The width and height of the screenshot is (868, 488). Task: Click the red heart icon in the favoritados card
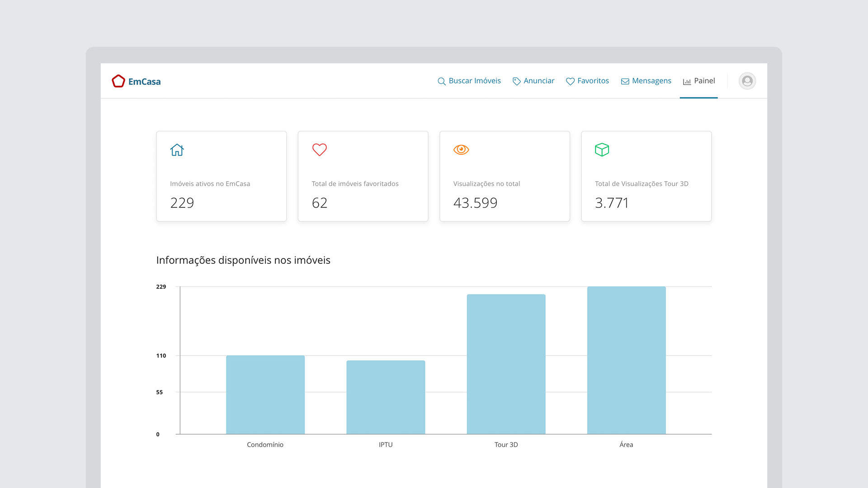[x=319, y=150]
